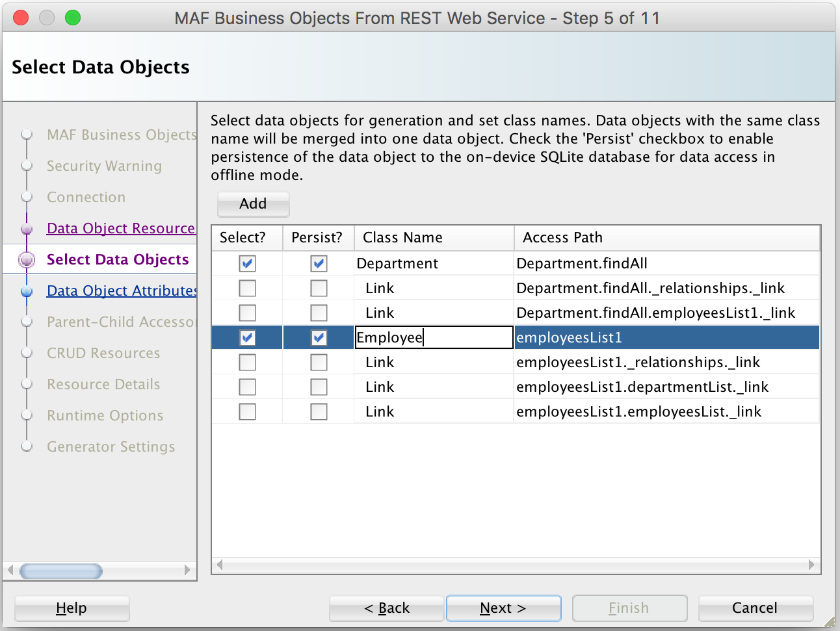Enable Persist for Department.findAll.employeesList1._link row
840x631 pixels.
319,313
